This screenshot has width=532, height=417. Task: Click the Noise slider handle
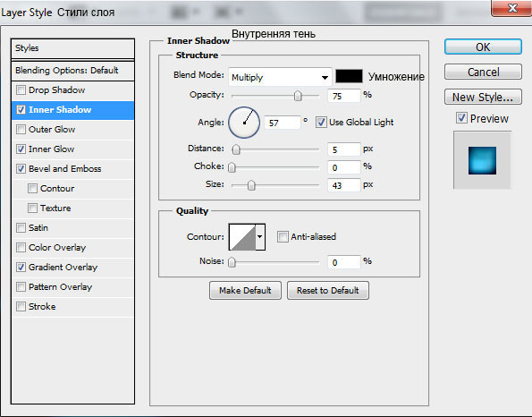232,262
